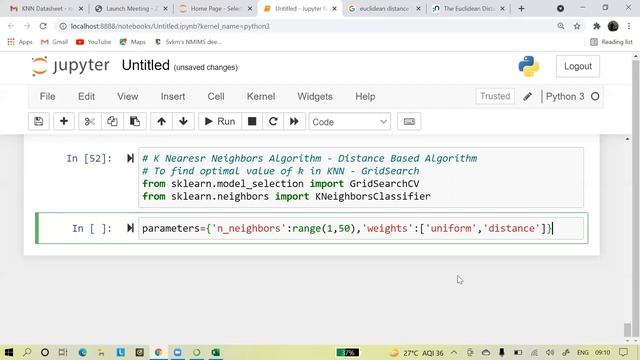Bookmark this page with star icon
The width and height of the screenshot is (640, 360).
pos(577,26)
